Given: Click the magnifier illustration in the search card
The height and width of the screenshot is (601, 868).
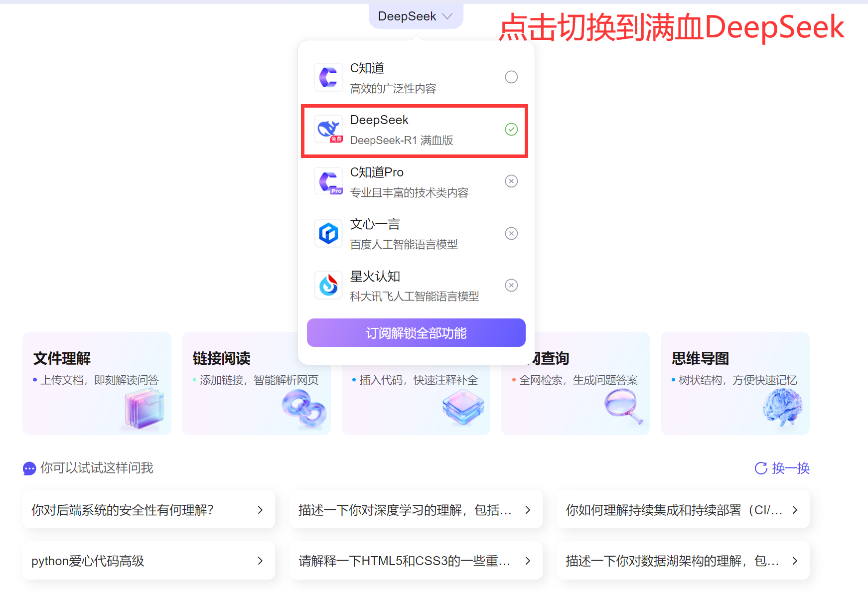Looking at the screenshot, I should point(624,406).
